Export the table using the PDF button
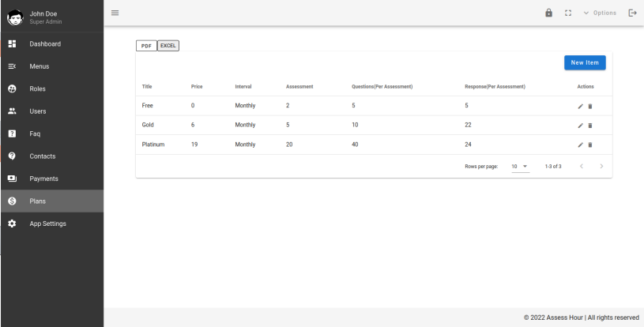 click(146, 45)
